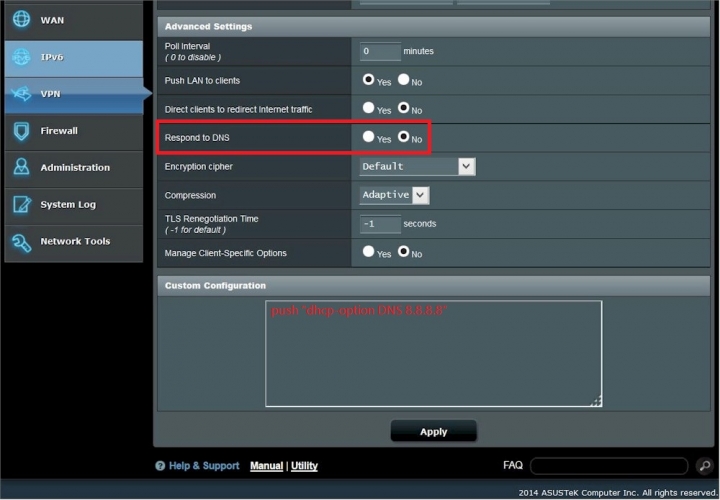720x500 pixels.
Task: Click the Administration user icon
Action: pyautogui.click(x=21, y=167)
